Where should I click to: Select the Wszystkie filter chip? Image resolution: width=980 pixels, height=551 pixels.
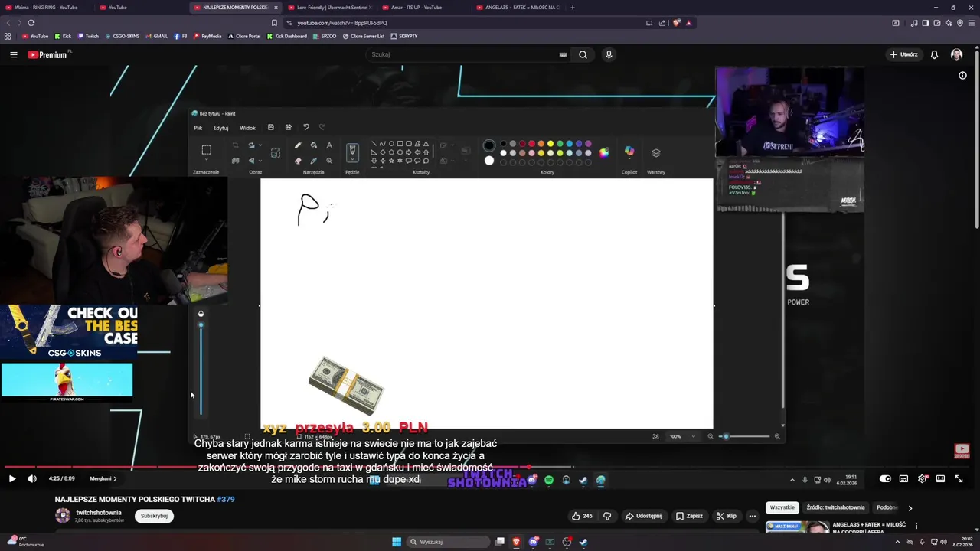pos(782,507)
